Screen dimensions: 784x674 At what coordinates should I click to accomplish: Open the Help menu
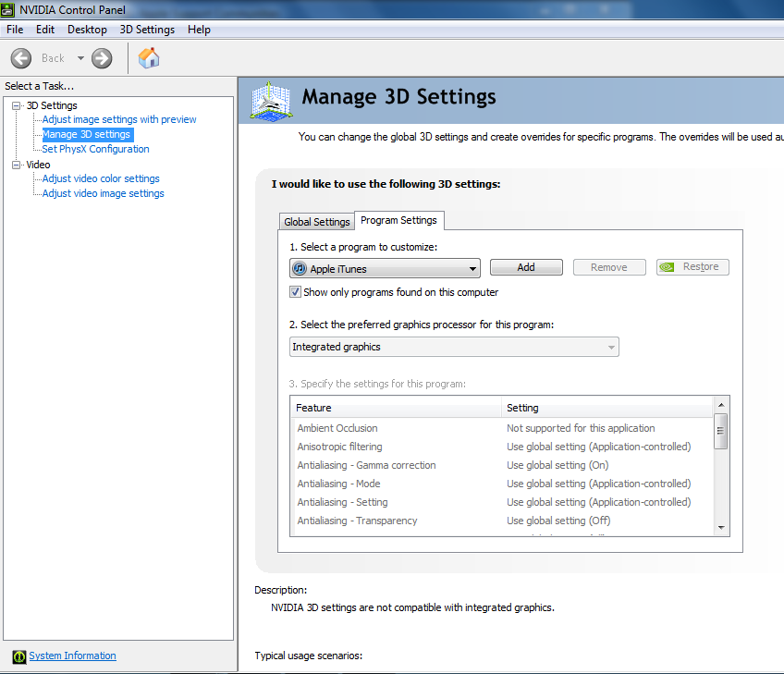(x=199, y=30)
